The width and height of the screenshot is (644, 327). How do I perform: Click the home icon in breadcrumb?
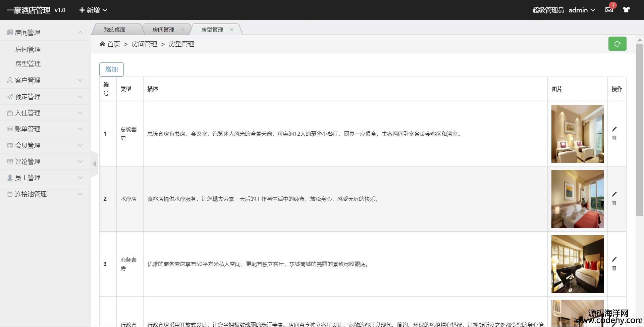point(102,44)
